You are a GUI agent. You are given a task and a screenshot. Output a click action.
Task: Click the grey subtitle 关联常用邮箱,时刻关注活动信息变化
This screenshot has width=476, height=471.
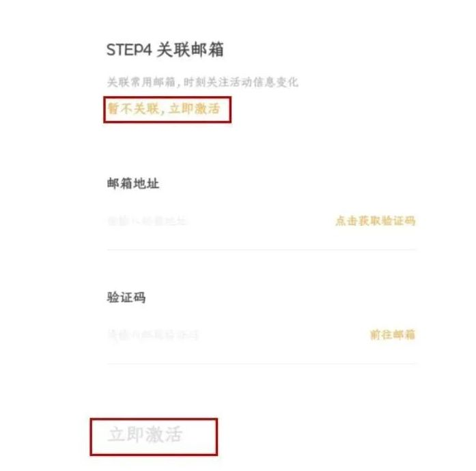click(202, 83)
